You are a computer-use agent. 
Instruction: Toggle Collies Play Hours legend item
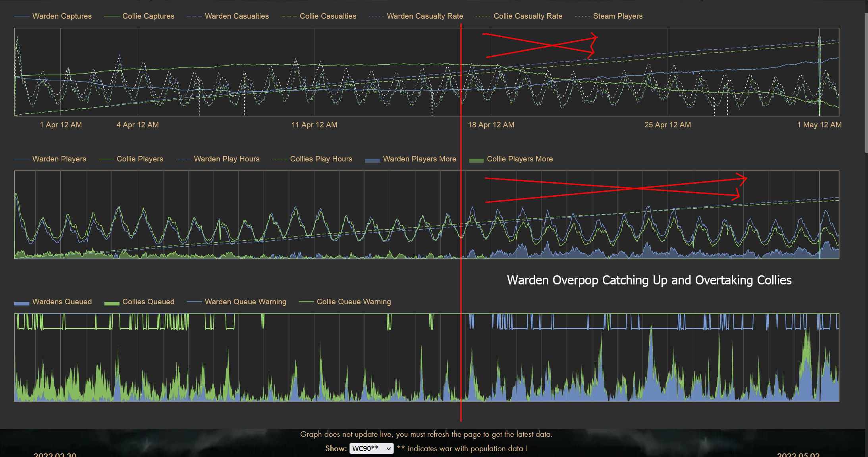(321, 159)
